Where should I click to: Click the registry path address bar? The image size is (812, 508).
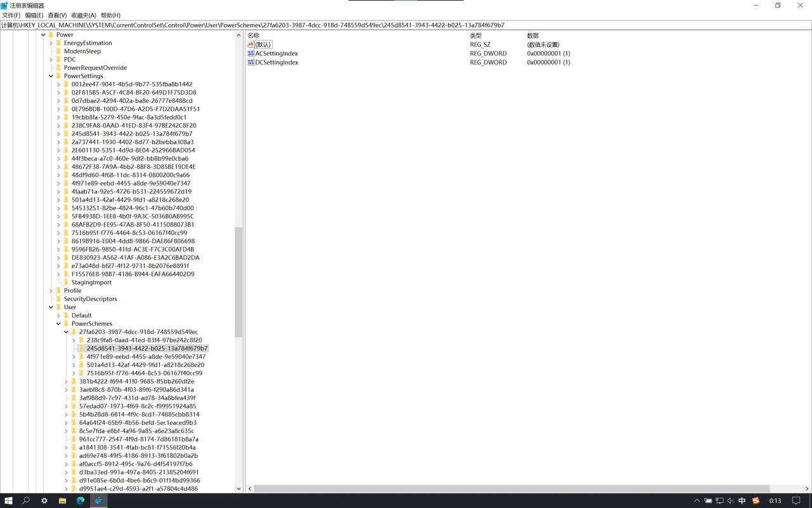tap(406, 25)
